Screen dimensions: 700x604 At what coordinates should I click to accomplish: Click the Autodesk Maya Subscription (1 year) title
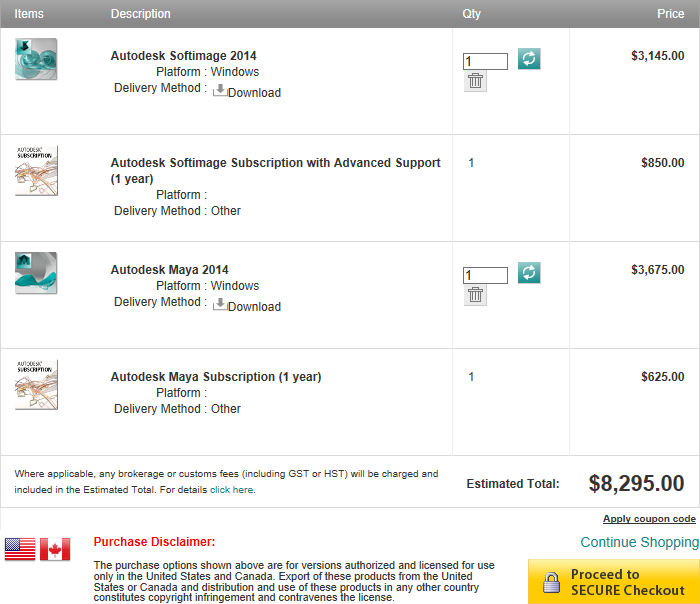coord(216,377)
